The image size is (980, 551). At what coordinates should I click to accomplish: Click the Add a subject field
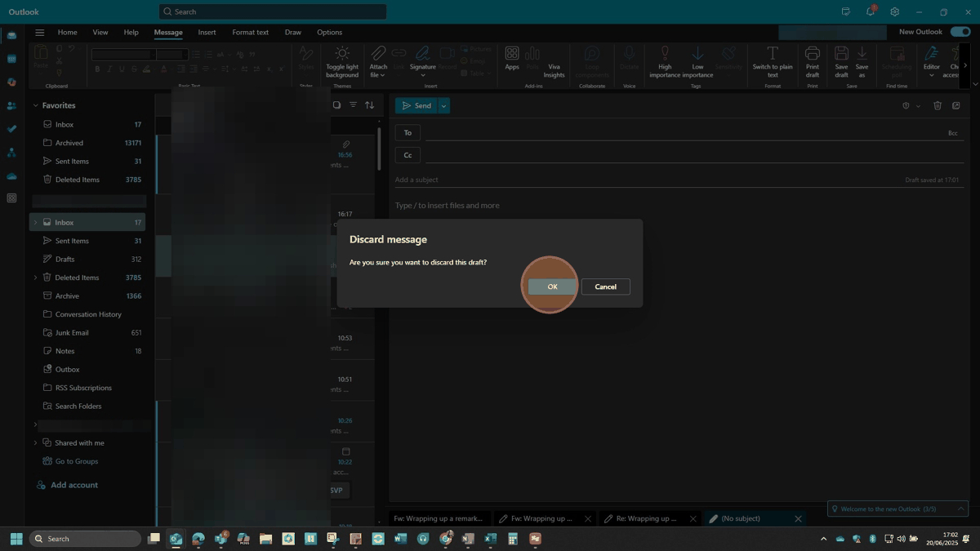[x=645, y=180]
